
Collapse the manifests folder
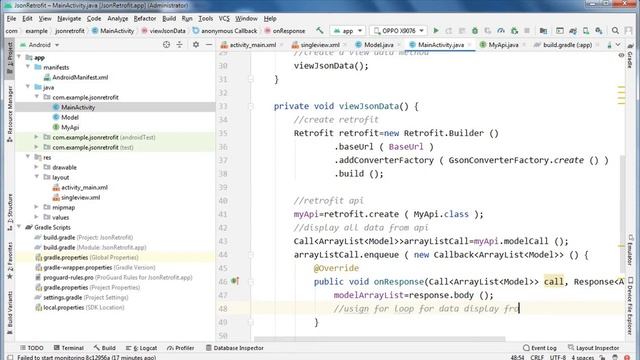coord(28,67)
